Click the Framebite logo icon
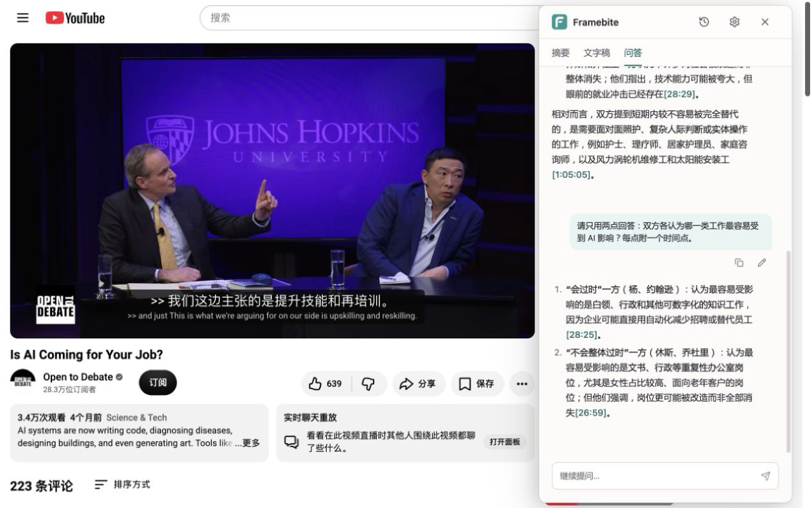The height and width of the screenshot is (508, 812). [x=560, y=22]
